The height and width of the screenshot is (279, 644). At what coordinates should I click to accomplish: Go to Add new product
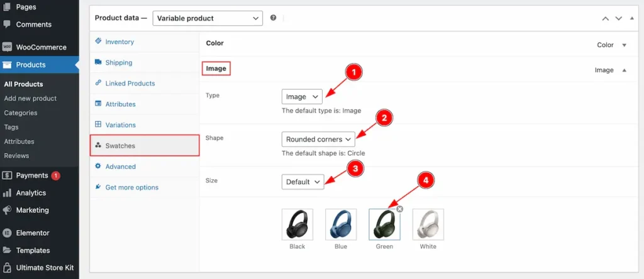click(x=30, y=99)
